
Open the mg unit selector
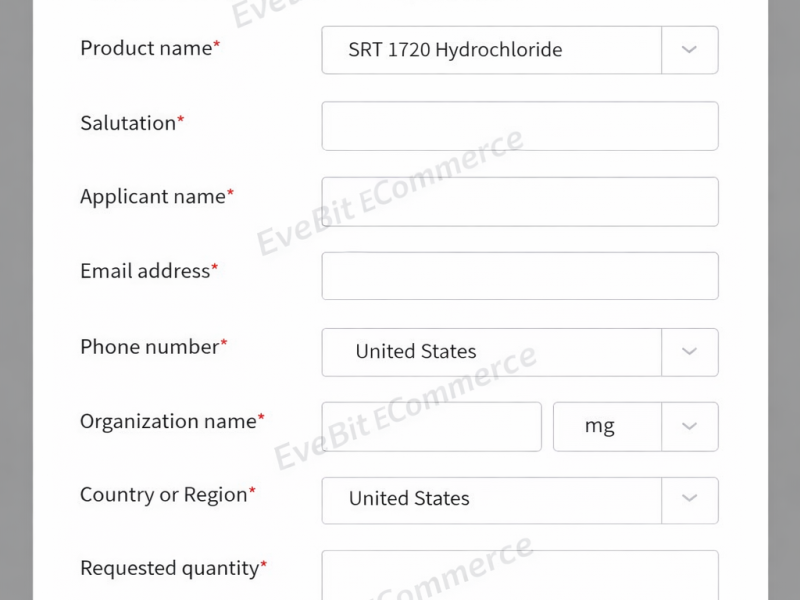click(607, 426)
